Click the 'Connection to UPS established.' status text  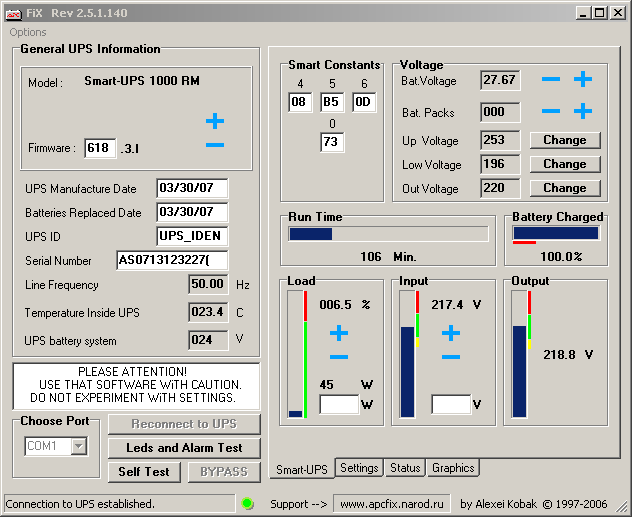80,504
